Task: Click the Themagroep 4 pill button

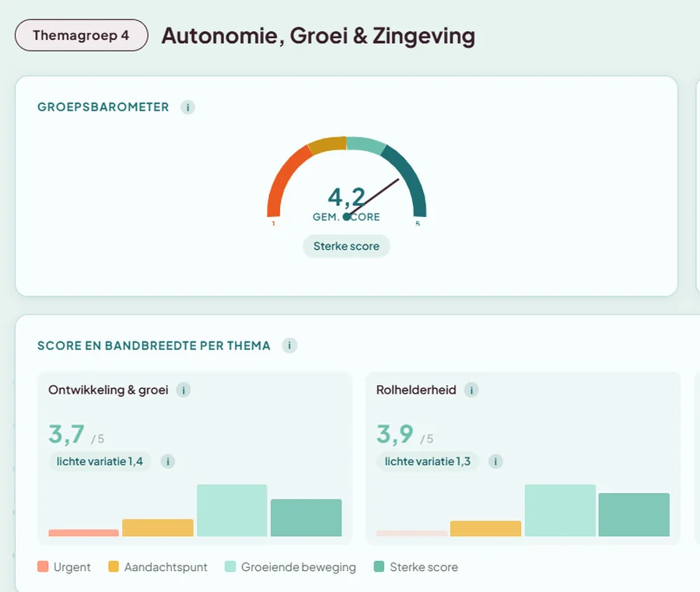Action: [x=81, y=35]
